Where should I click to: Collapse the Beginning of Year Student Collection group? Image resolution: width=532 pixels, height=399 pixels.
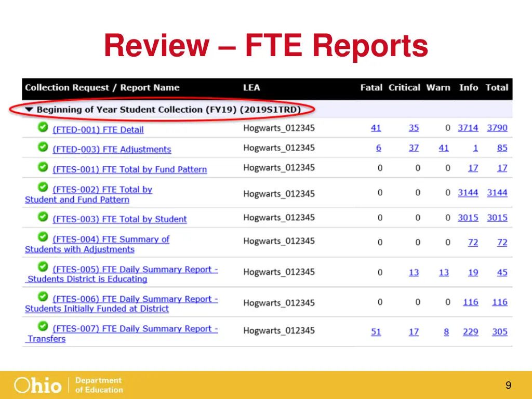click(x=29, y=110)
